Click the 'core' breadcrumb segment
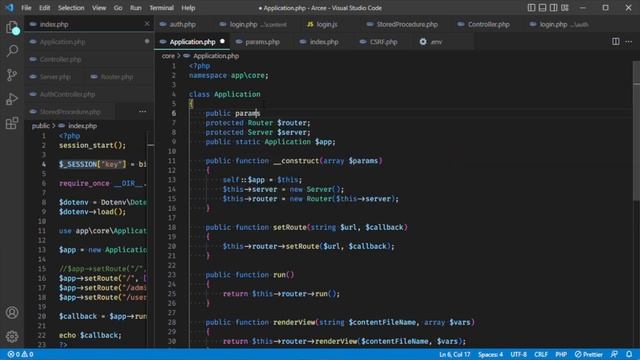This screenshot has width=640, height=360. point(168,56)
